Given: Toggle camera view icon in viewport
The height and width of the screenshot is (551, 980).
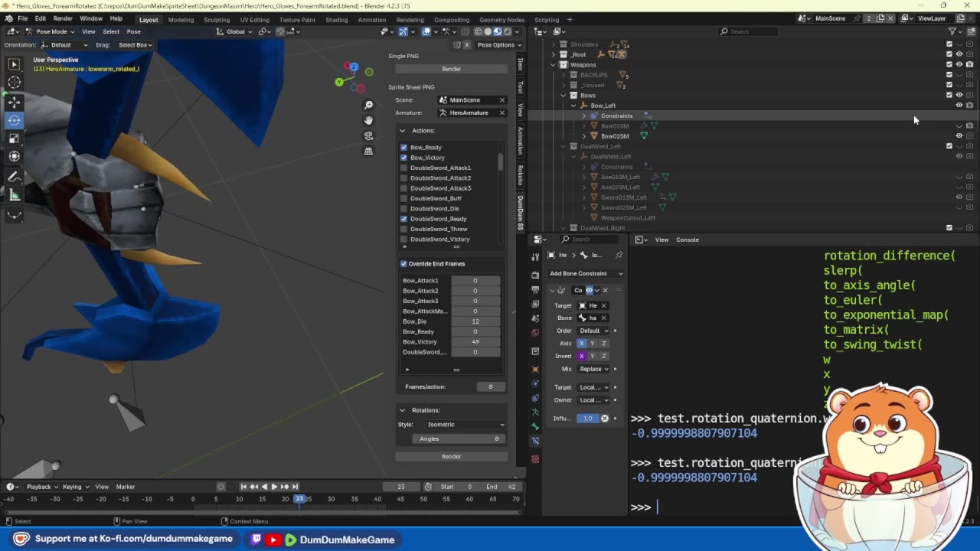Looking at the screenshot, I should (368, 135).
